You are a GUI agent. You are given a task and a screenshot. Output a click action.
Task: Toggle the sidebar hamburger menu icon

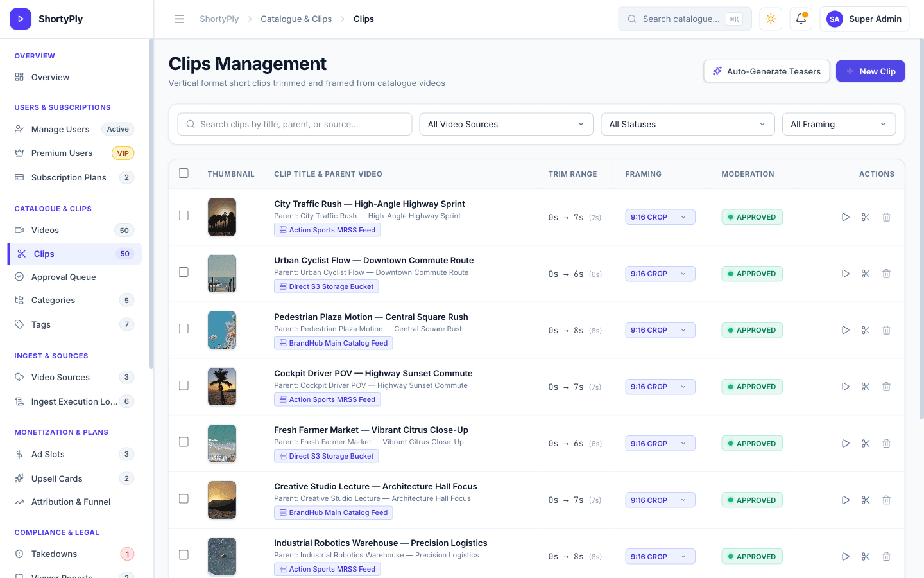(179, 19)
